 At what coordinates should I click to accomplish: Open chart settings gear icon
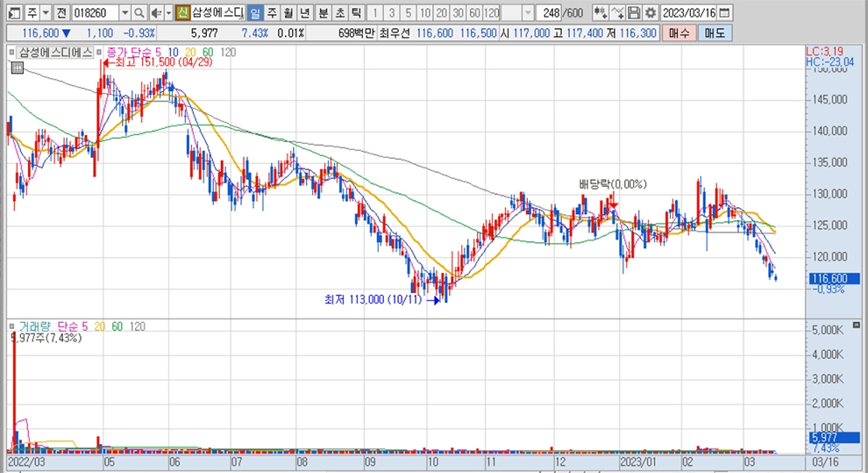pyautogui.click(x=650, y=13)
